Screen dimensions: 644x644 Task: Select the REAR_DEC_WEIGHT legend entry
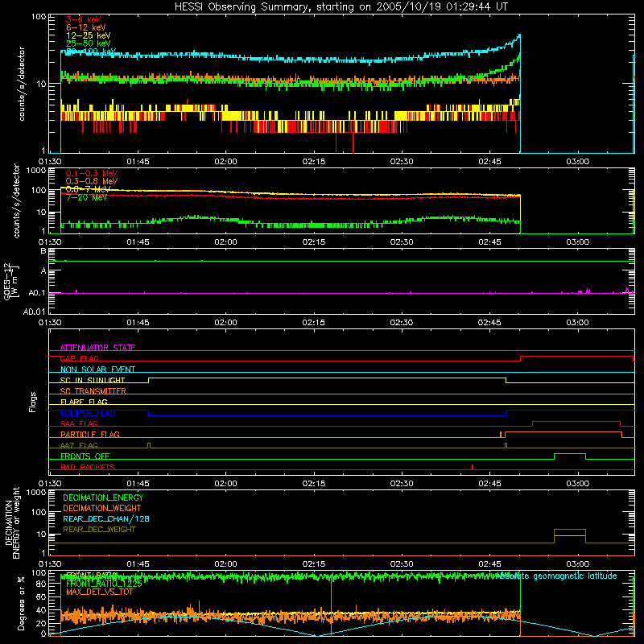[99, 530]
